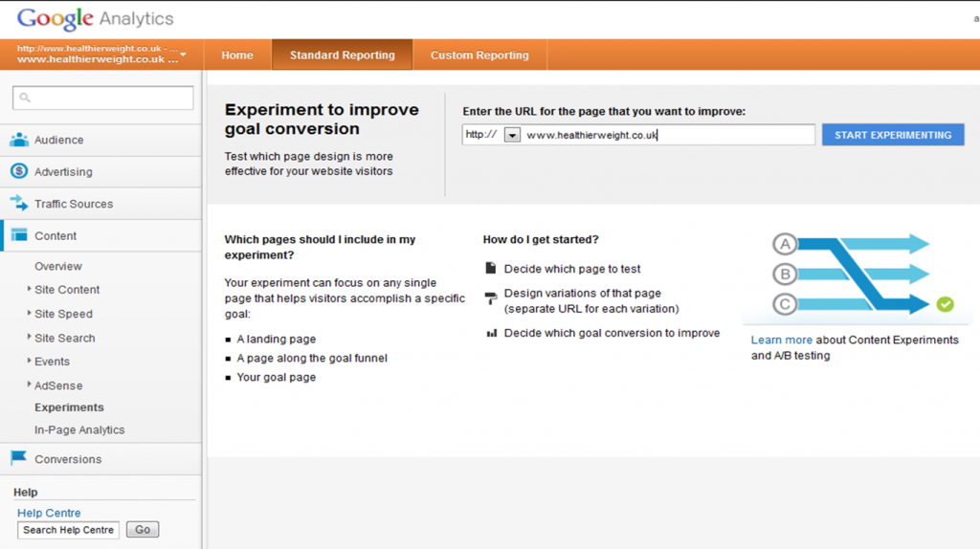Open the Custom Reporting tab

pos(479,55)
